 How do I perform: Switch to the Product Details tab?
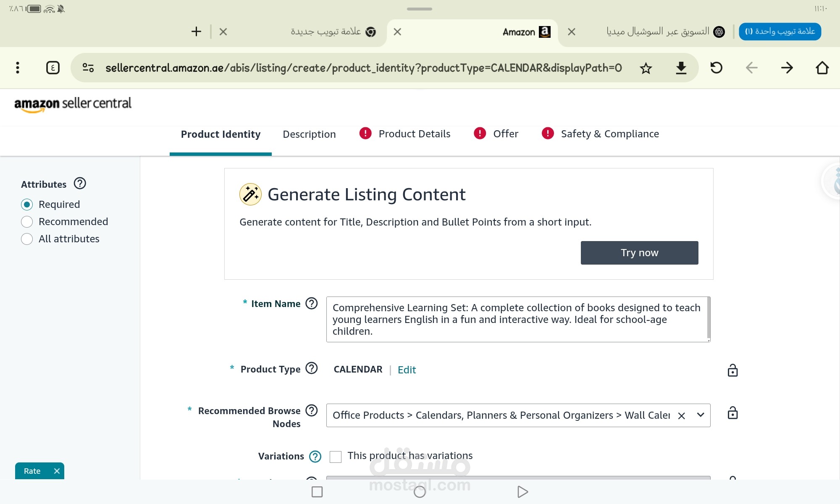[x=414, y=134]
